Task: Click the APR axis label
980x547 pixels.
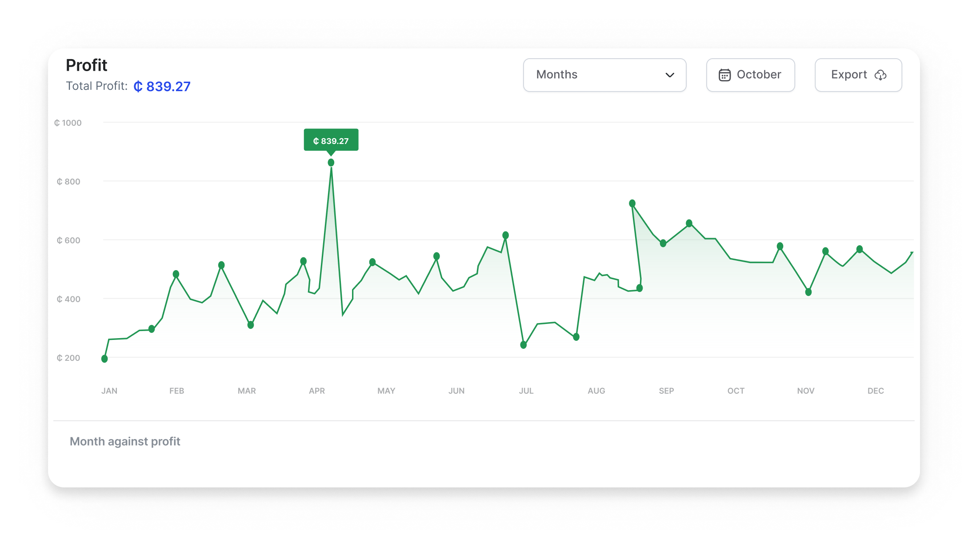Action: 317,391
